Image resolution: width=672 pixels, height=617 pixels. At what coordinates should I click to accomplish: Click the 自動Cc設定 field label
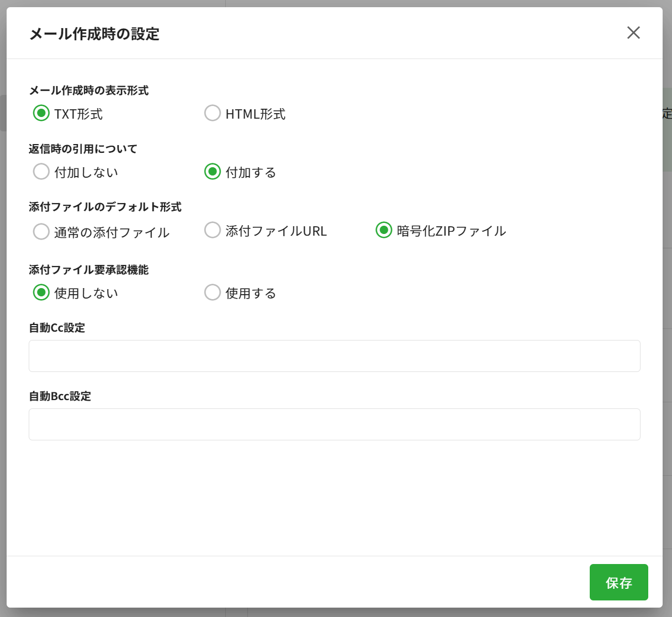57,328
